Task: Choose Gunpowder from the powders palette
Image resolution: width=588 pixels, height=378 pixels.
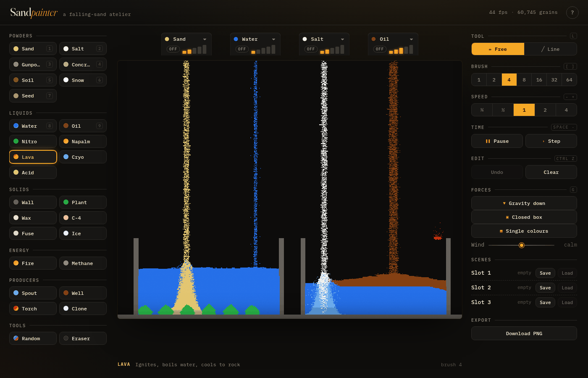Action: [x=33, y=64]
